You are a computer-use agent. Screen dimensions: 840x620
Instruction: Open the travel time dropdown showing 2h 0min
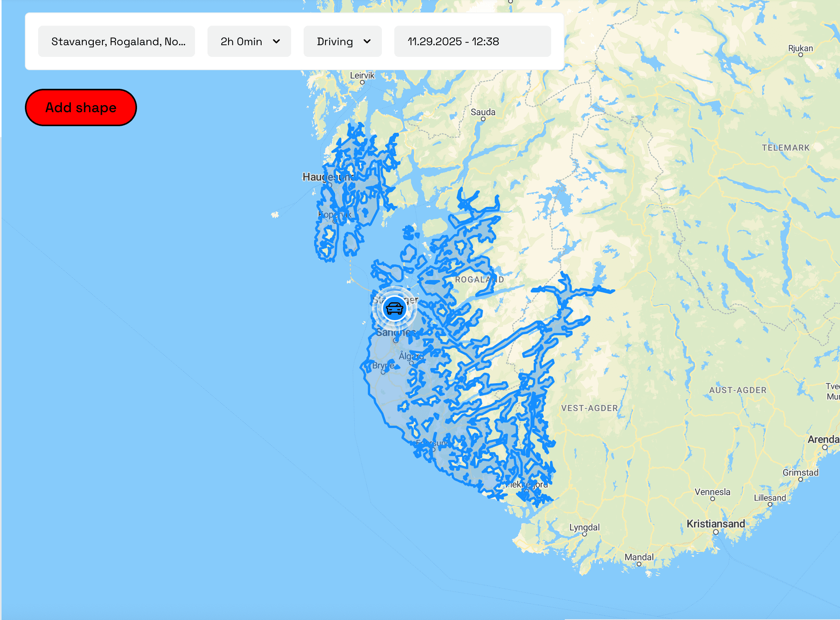coord(249,41)
